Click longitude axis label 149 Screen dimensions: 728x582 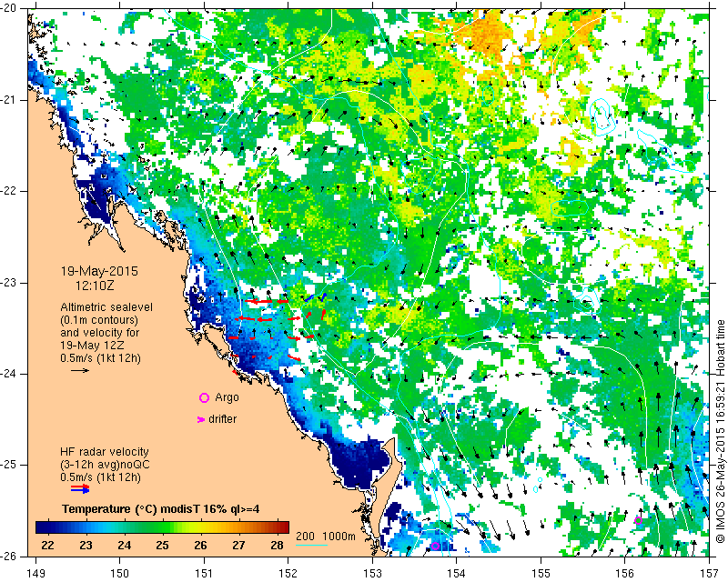pyautogui.click(x=35, y=574)
